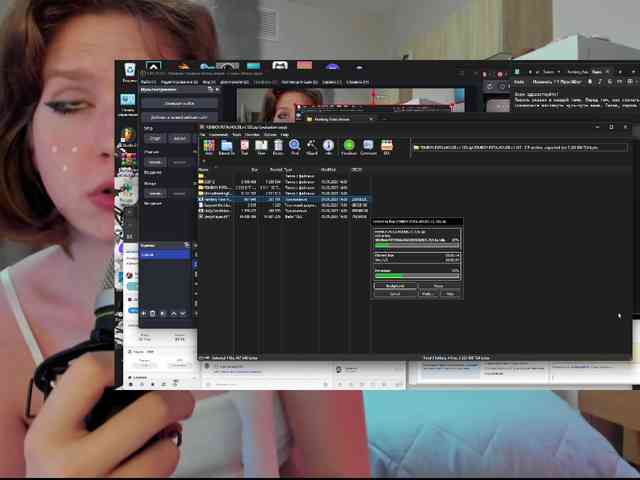640x480 pixels.
Task: Open the Commands menu in WinRAR
Action: coord(218,134)
